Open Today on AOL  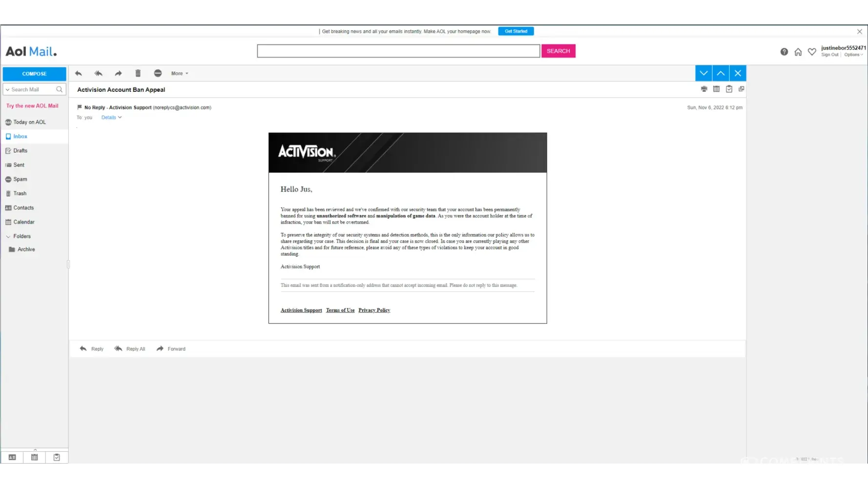tap(29, 122)
